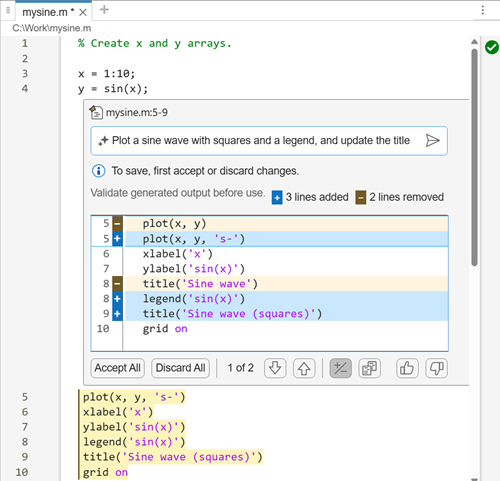500x481 pixels.
Task: Click the thumbs up feedback icon
Action: (407, 368)
